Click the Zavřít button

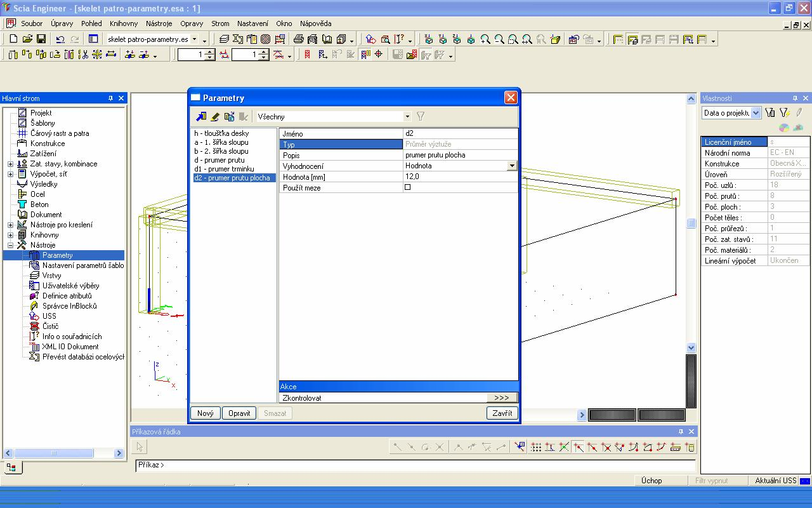tap(502, 413)
